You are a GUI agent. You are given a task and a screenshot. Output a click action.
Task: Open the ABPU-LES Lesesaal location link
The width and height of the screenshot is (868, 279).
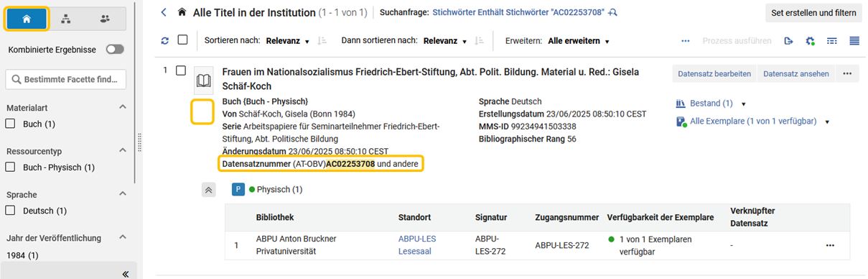417,245
